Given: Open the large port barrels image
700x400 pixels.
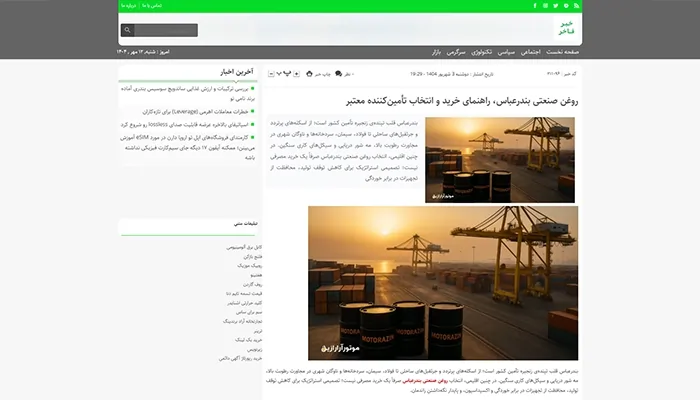Looking at the screenshot, I should click(443, 283).
